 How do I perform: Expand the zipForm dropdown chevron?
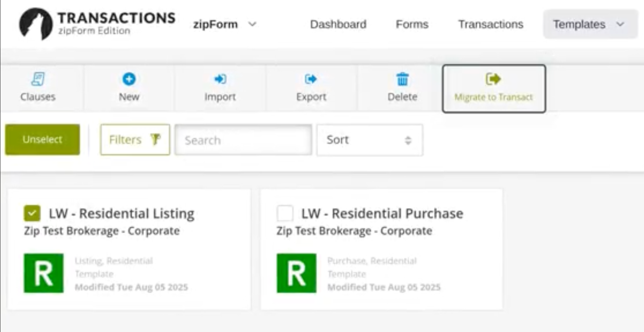(x=252, y=24)
